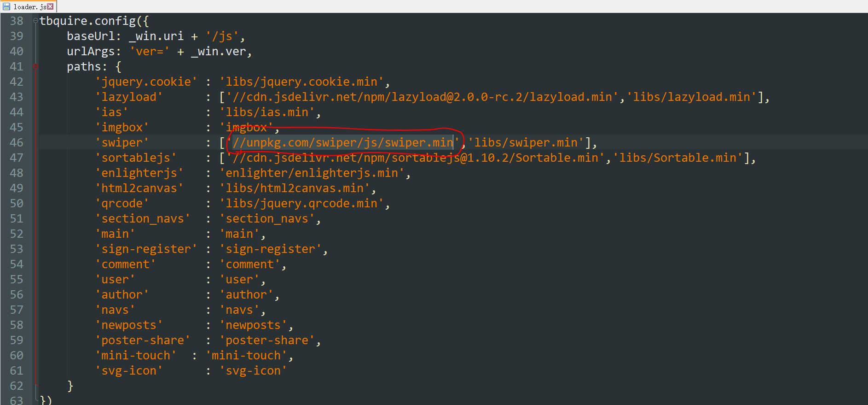Collapse the paths block fold at line 41

35,67
